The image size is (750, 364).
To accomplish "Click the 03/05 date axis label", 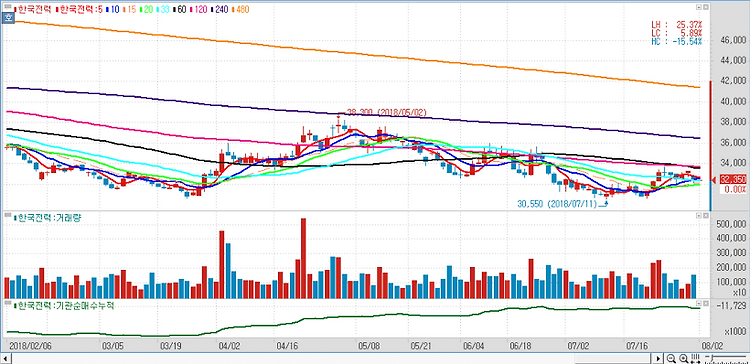I will [112, 345].
